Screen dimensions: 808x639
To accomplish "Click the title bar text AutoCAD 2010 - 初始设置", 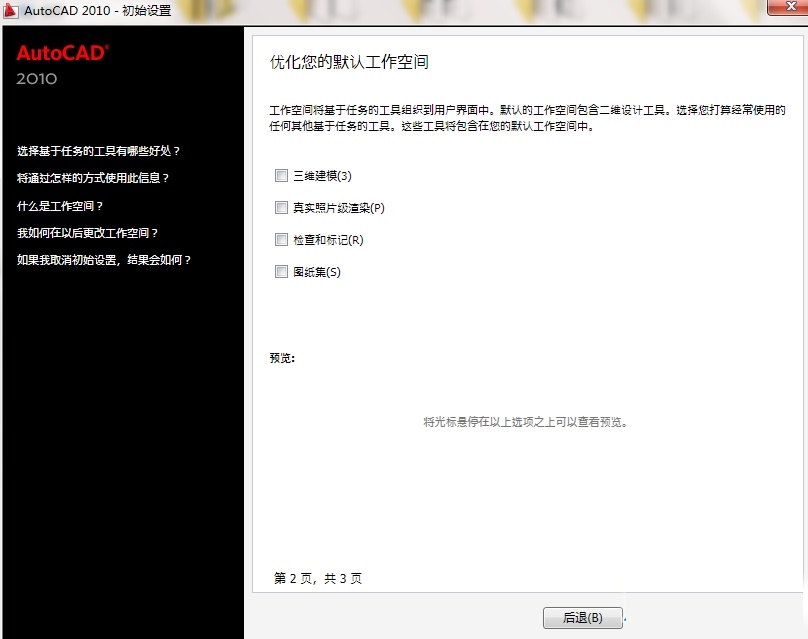I will click(97, 10).
